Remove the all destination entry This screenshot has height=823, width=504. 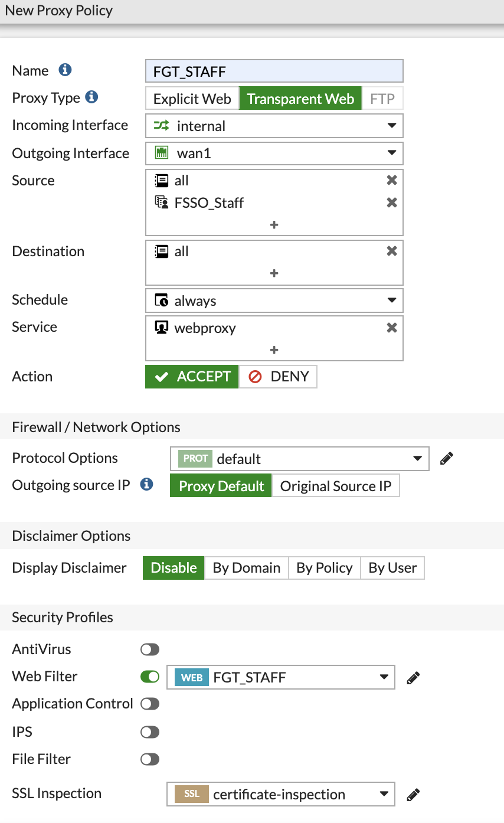(x=392, y=251)
